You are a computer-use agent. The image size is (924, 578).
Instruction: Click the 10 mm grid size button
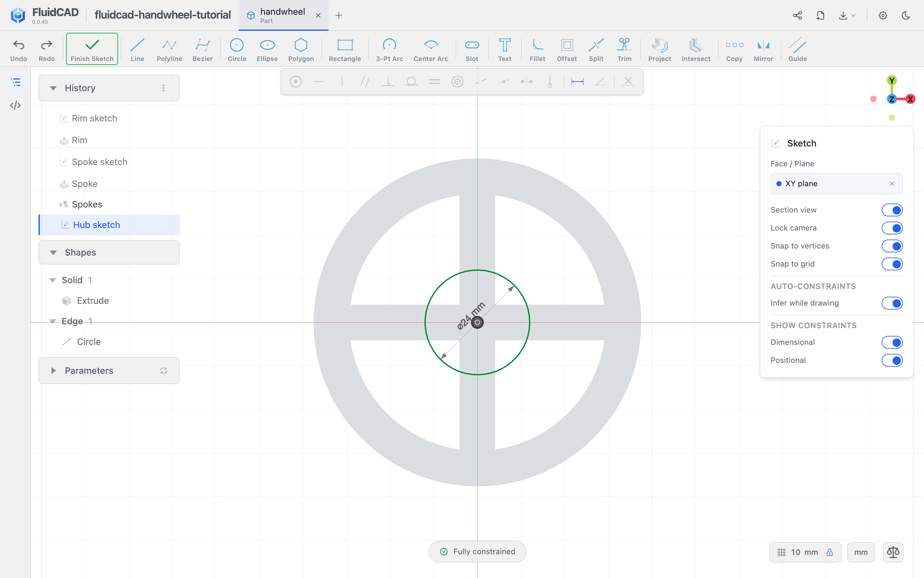point(805,552)
